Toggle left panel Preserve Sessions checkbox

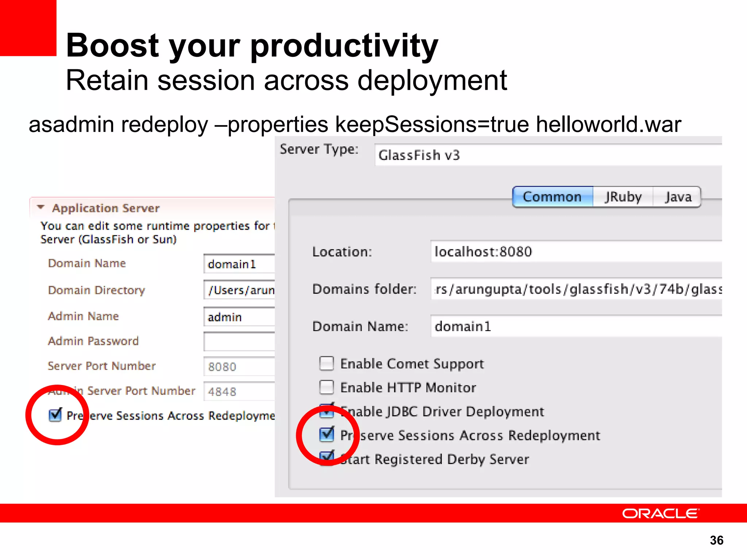pos(55,415)
